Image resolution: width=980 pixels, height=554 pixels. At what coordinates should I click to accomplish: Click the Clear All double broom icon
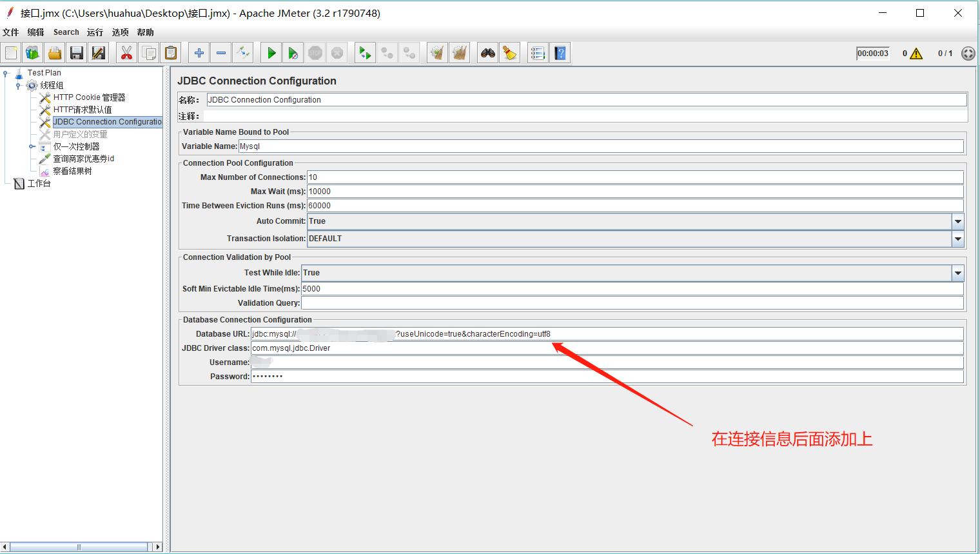(459, 53)
